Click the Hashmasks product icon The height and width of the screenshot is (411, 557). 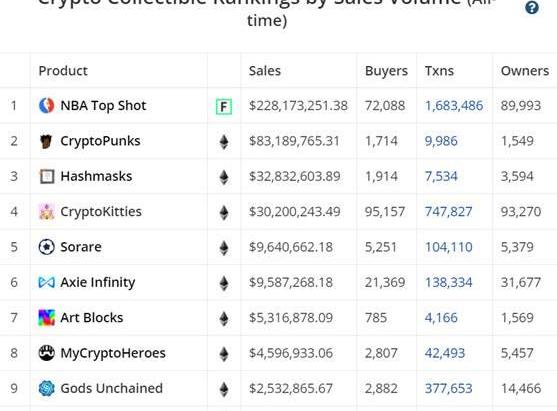click(47, 176)
